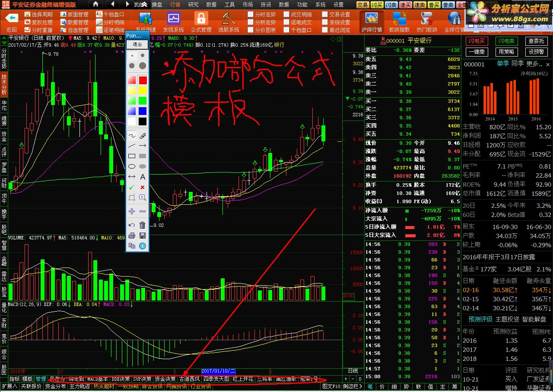The height and width of the screenshot is (392, 553).
Task: Open 热门板块 toolbar icon
Action: click(x=426, y=18)
